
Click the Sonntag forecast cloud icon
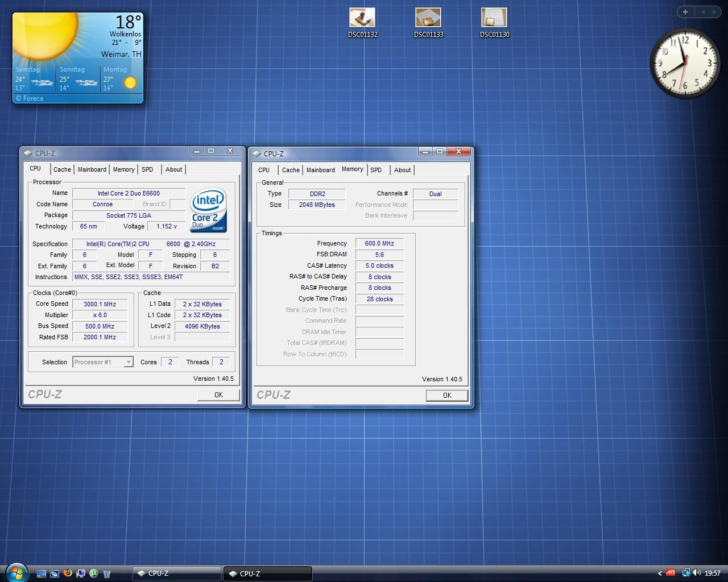[x=86, y=83]
